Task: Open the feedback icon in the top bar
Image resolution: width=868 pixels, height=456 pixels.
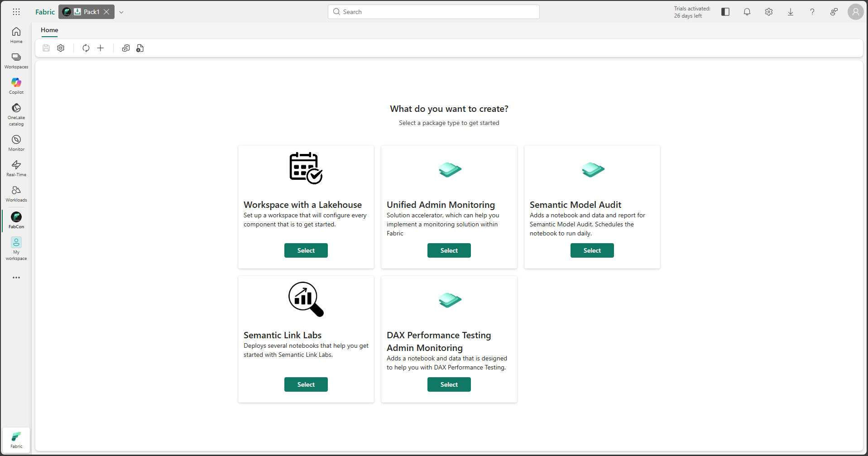Action: [834, 12]
